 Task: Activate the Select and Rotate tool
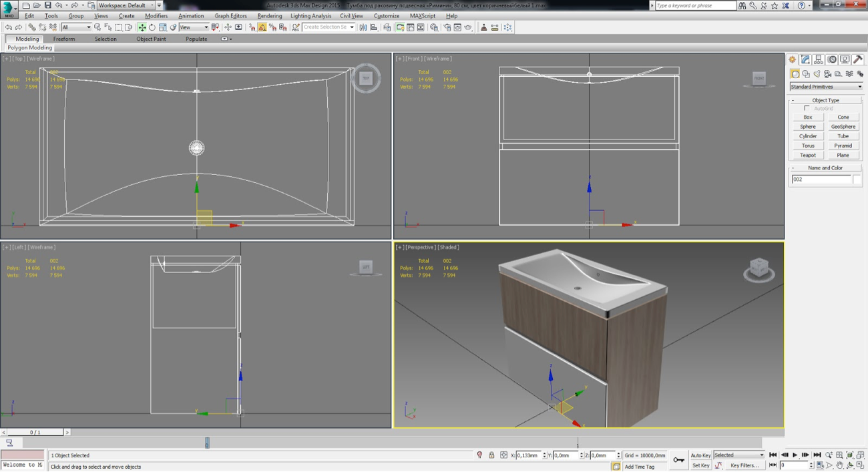click(x=152, y=27)
